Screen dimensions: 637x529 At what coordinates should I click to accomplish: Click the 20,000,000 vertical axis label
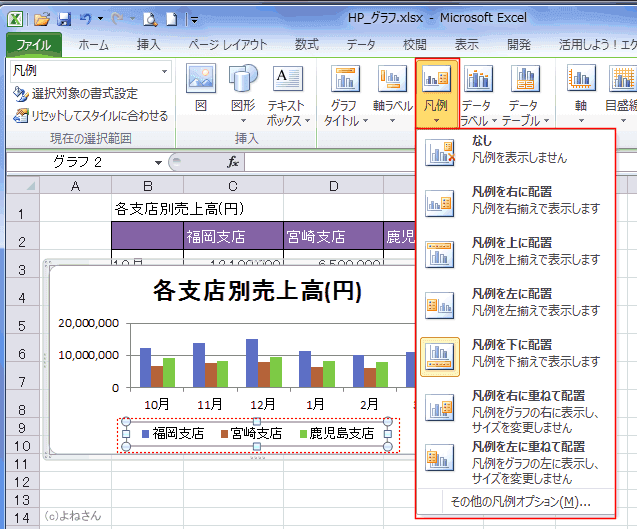(x=89, y=323)
